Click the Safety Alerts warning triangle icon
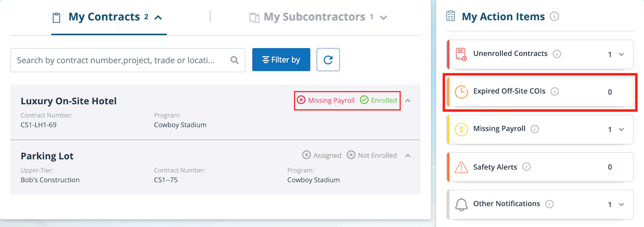Image resolution: width=644 pixels, height=227 pixels. [x=461, y=167]
